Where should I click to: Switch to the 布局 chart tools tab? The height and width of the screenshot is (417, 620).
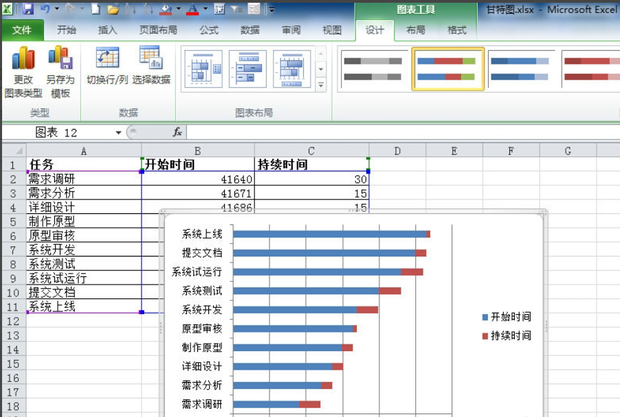pos(415,31)
